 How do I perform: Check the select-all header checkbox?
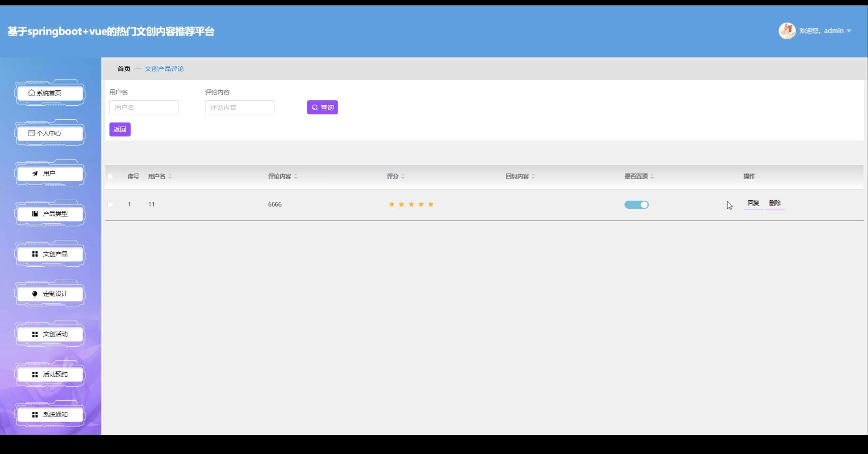pyautogui.click(x=110, y=177)
